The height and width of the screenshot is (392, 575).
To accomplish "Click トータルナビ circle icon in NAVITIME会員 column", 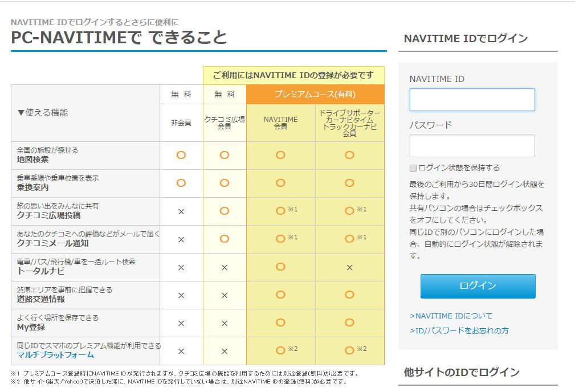I will tap(280, 267).
